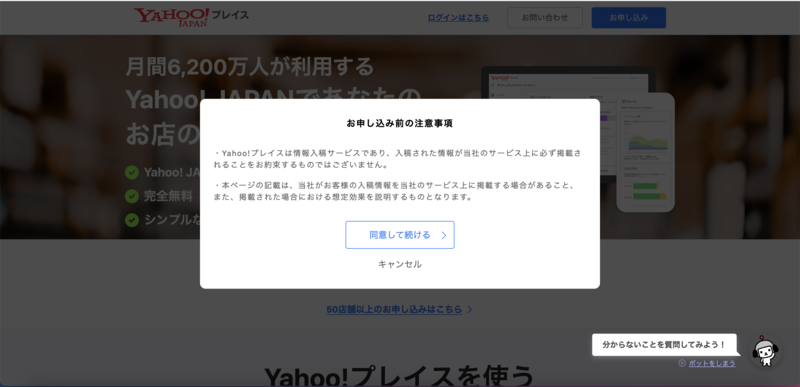Click the お問い合わせ button in header
The height and width of the screenshot is (387, 800).
point(544,17)
